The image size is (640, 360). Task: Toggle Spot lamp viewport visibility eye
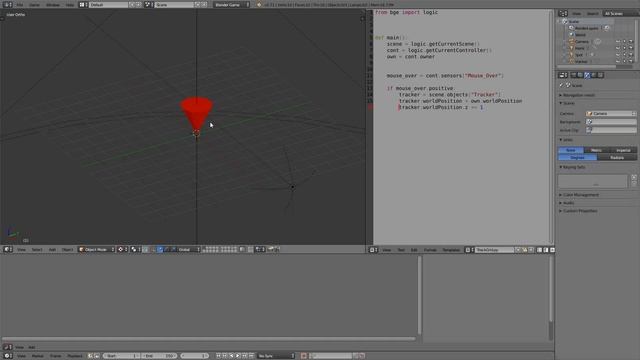coord(618,55)
